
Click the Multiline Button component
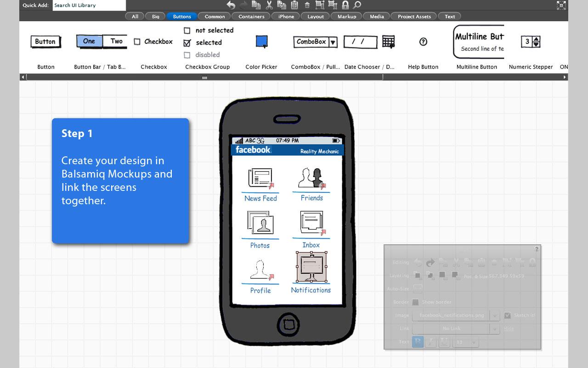[x=479, y=42]
